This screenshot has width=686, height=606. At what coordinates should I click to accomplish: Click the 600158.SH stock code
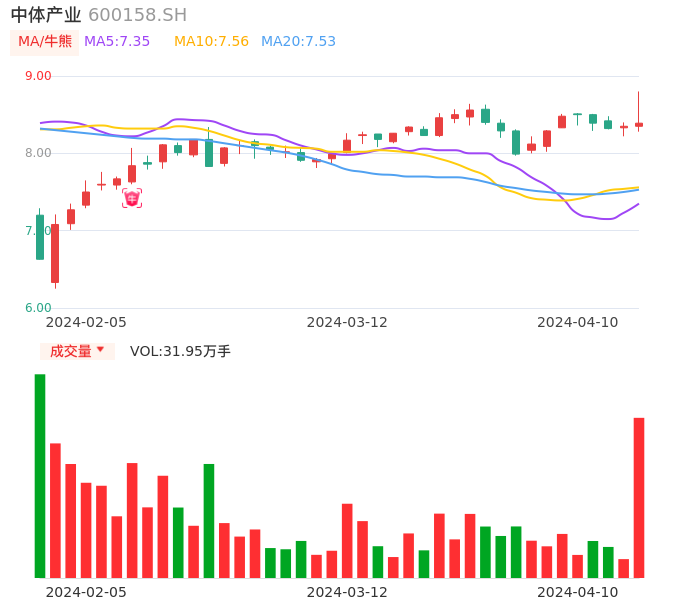coord(137,15)
